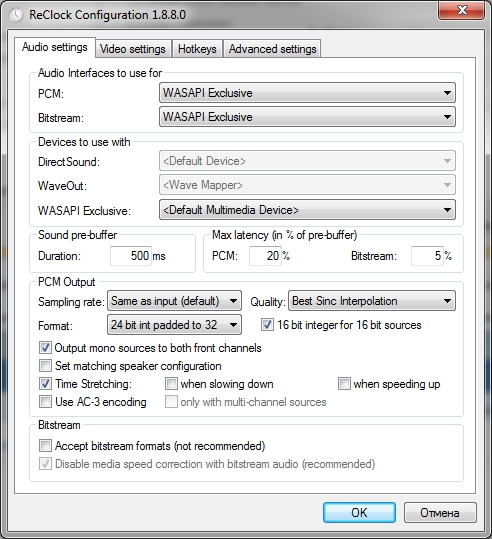Click the 'Audio Interfaces to use for' heading
Image resolution: width=492 pixels, height=539 pixels.
click(100, 73)
